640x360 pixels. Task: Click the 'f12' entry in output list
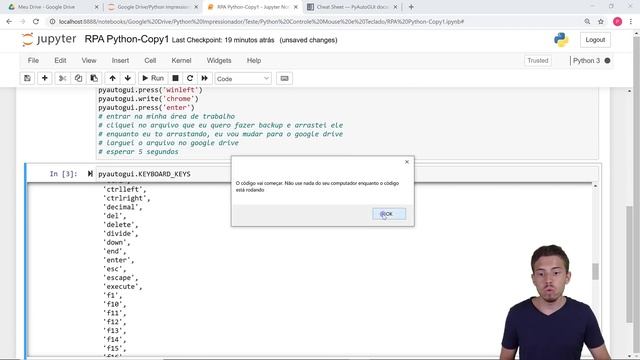point(114,322)
